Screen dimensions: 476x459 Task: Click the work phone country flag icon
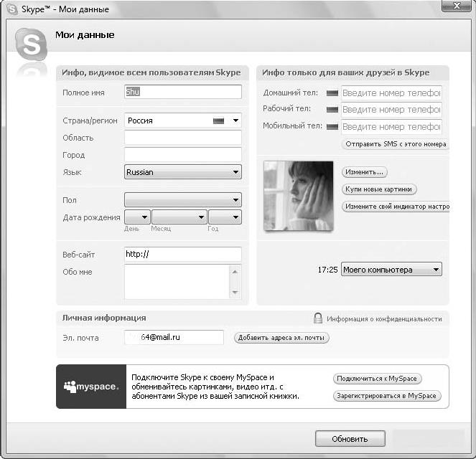(332, 110)
